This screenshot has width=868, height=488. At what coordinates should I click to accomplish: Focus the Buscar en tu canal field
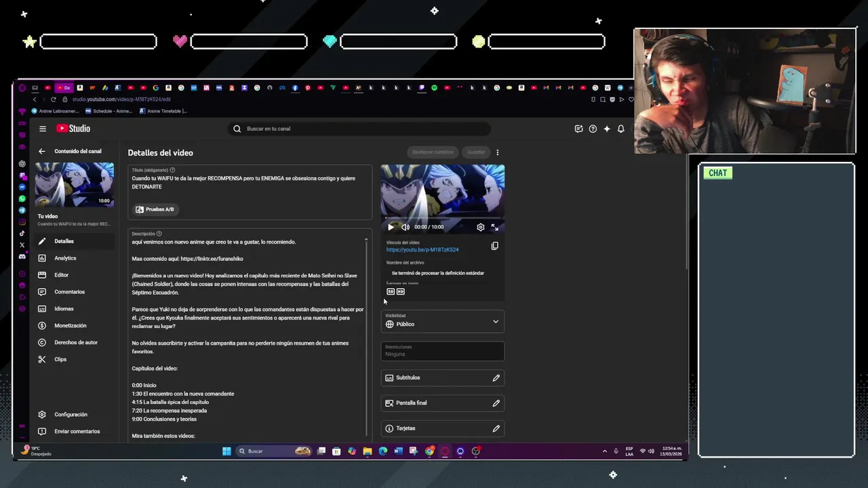359,129
